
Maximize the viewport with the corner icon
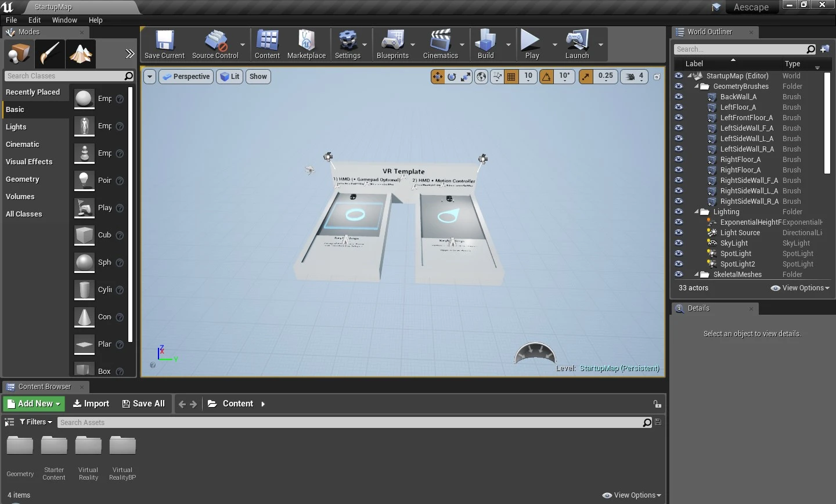click(657, 77)
